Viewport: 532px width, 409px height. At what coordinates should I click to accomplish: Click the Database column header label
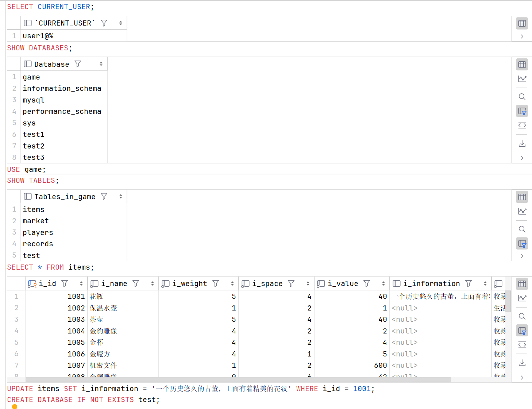pos(51,64)
